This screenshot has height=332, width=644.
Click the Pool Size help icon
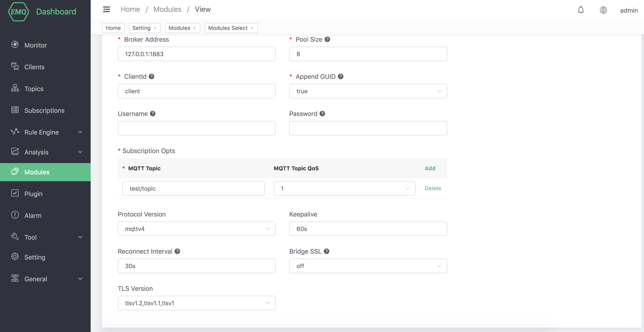click(327, 39)
